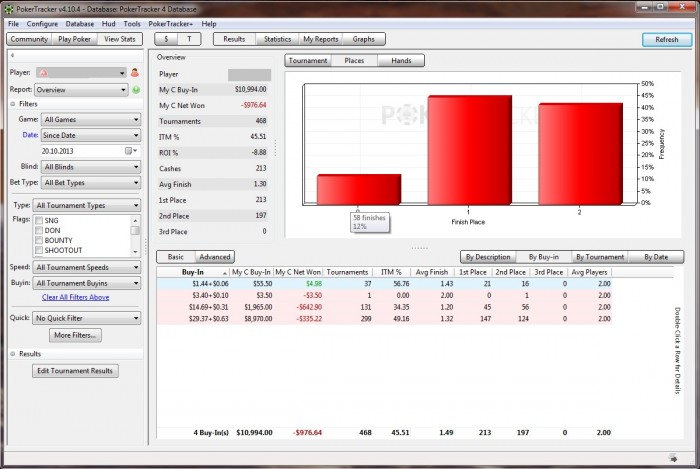Open the No Quick Filter dropdown
Viewport: 700px width, 469px height.
click(x=87, y=318)
